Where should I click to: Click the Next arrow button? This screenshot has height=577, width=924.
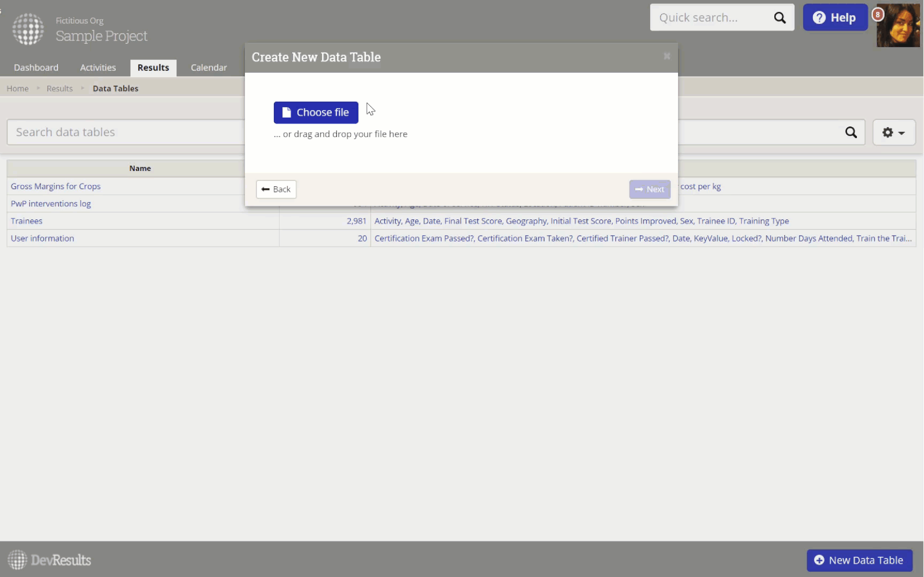click(x=650, y=189)
